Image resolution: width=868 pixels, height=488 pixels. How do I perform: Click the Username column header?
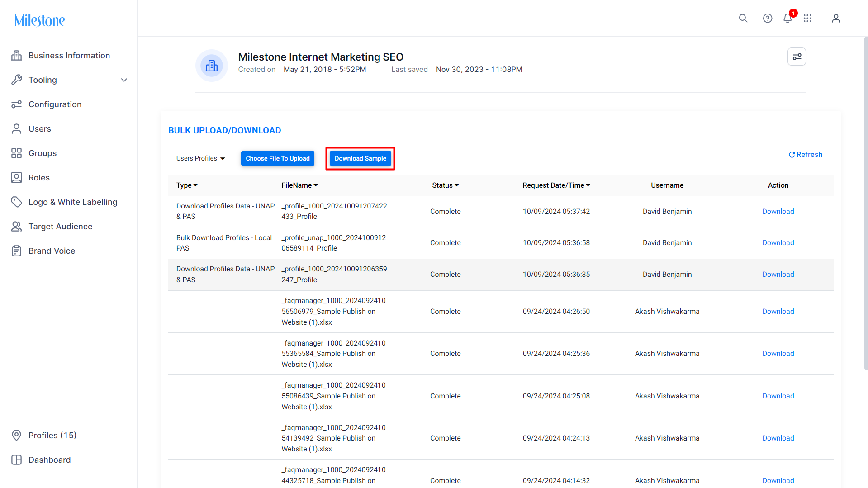tap(667, 185)
